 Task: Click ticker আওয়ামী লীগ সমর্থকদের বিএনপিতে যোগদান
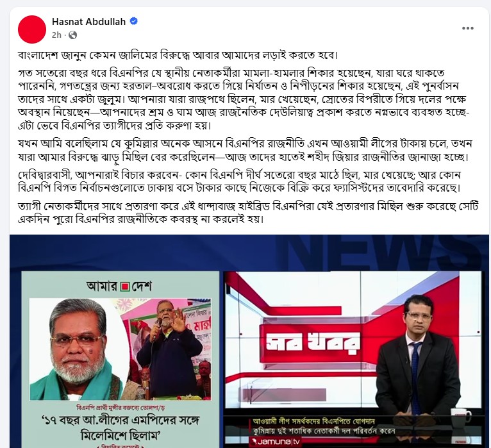(x=313, y=421)
